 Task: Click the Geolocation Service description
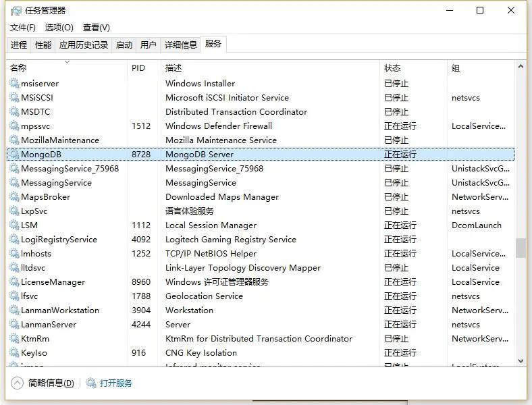tap(204, 296)
